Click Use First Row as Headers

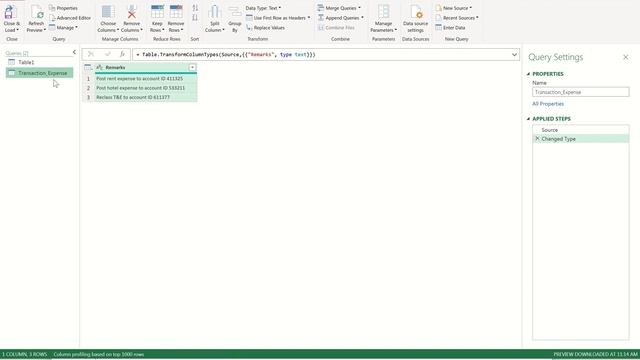278,18
